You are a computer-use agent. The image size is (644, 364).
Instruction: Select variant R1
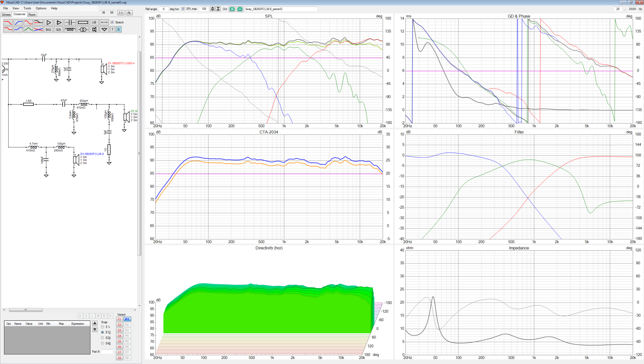coord(127,319)
